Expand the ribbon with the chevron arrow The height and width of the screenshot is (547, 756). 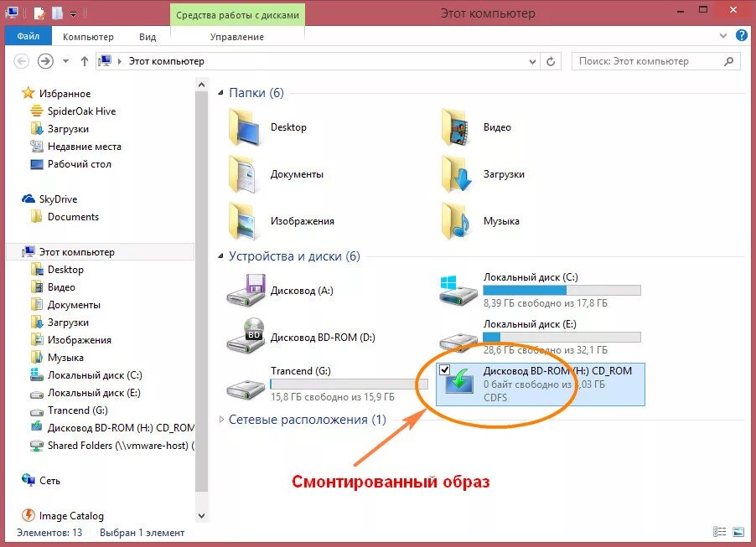(x=722, y=36)
